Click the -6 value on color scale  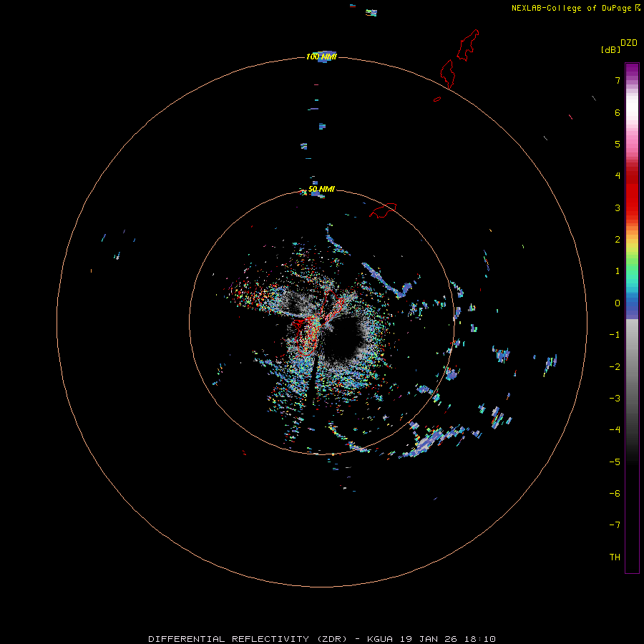615,494
